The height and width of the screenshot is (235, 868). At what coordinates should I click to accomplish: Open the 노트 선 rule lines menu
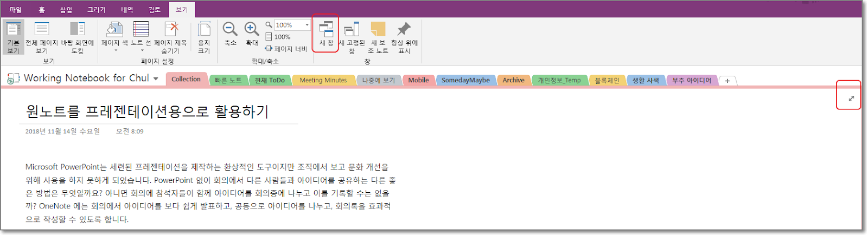coord(141,37)
